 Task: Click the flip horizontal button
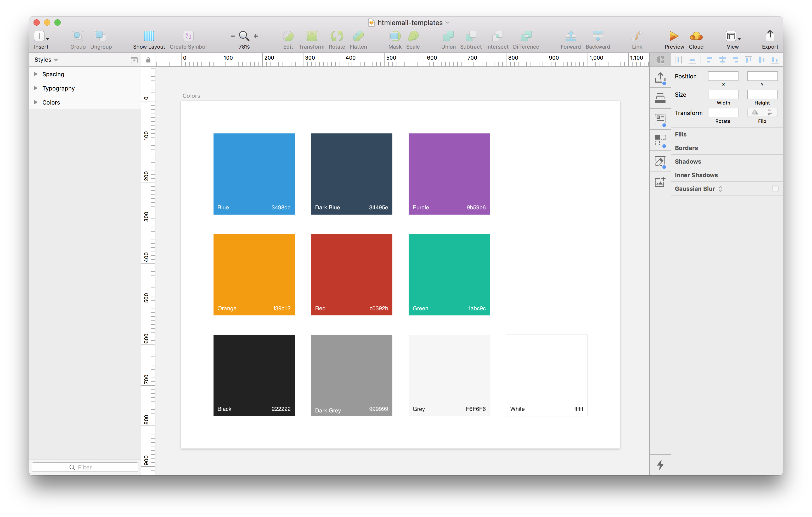[755, 112]
